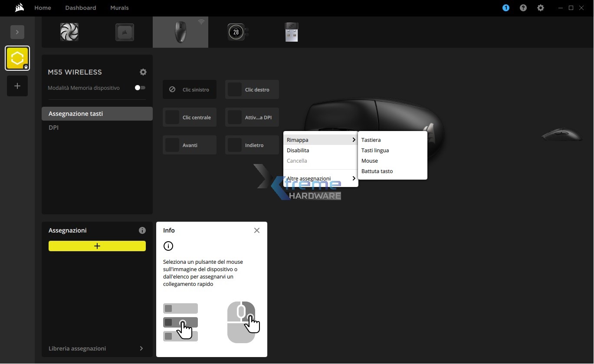This screenshot has width=594, height=364.
Task: Click the yellow add assignment button
Action: [97, 246]
